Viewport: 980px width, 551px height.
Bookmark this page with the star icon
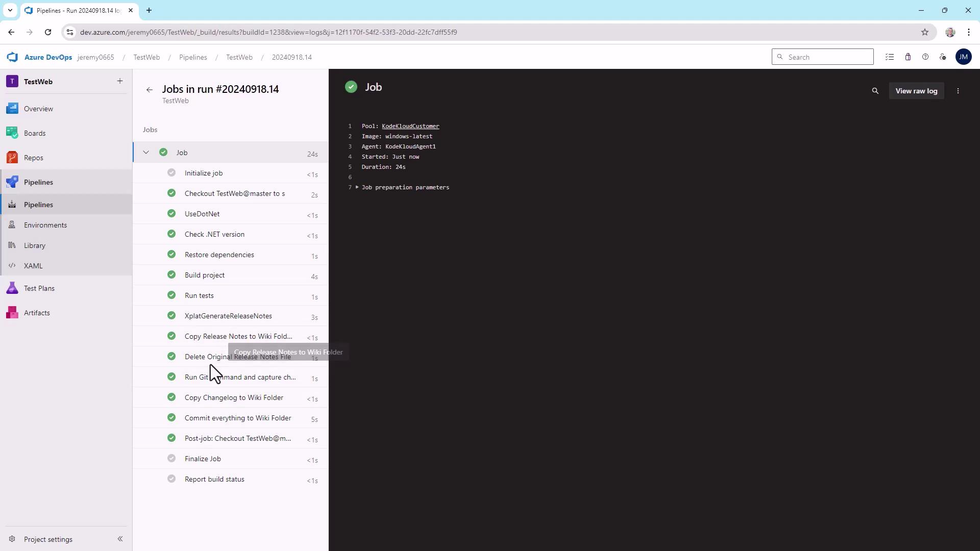(x=924, y=32)
